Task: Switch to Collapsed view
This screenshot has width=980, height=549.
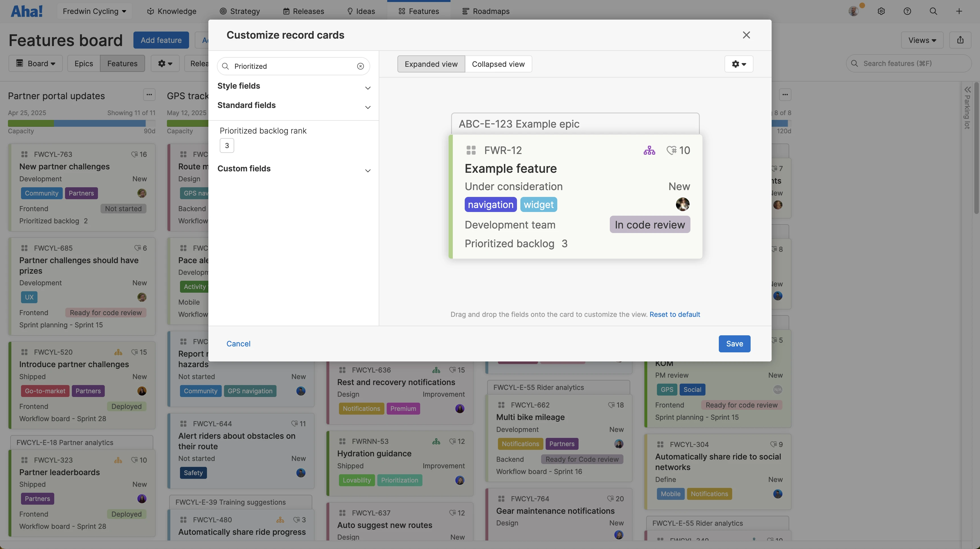Action: (498, 64)
